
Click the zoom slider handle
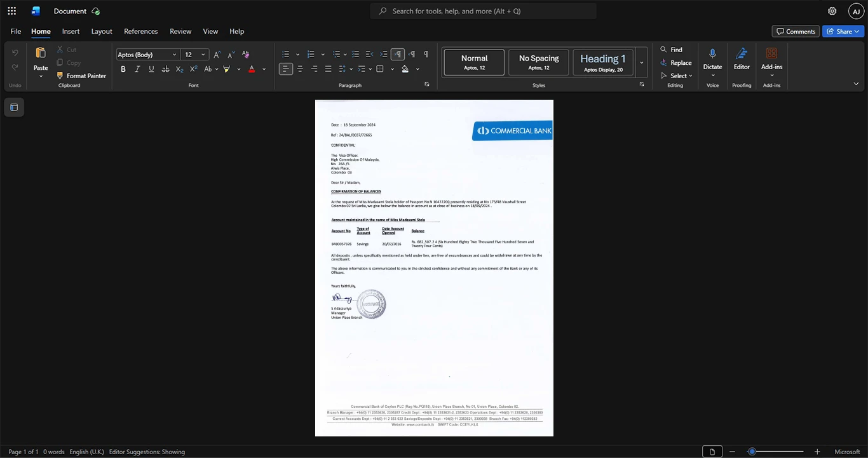click(x=752, y=452)
